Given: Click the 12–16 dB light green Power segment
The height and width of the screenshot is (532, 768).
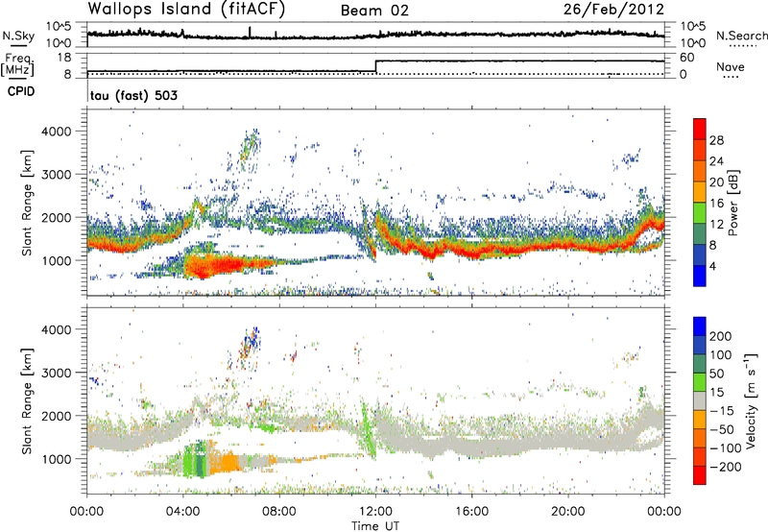Looking at the screenshot, I should [x=700, y=213].
